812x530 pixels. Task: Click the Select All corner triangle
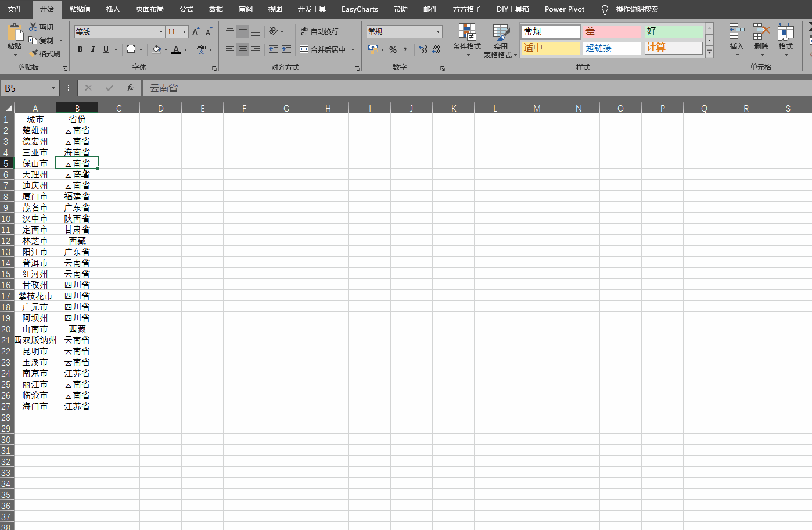point(9,108)
